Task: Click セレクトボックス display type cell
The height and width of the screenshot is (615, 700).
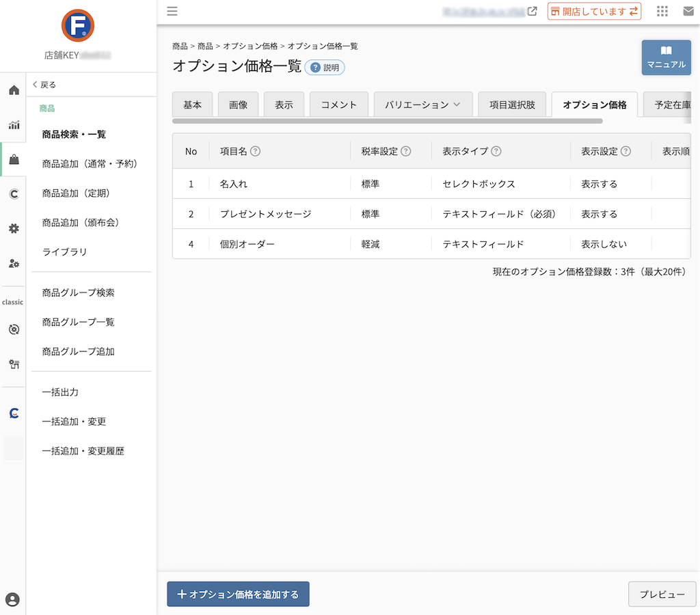Action: (479, 184)
